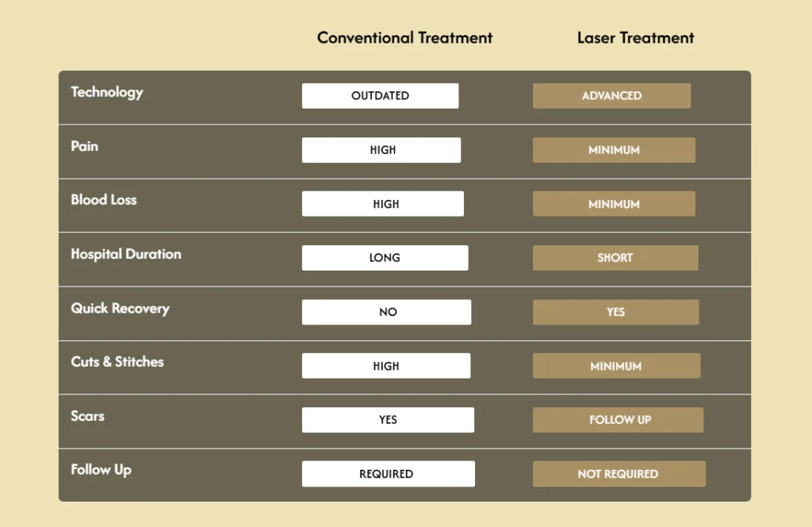This screenshot has width=812, height=527.
Task: Click the Hospital Duration row label
Action: coord(126,254)
